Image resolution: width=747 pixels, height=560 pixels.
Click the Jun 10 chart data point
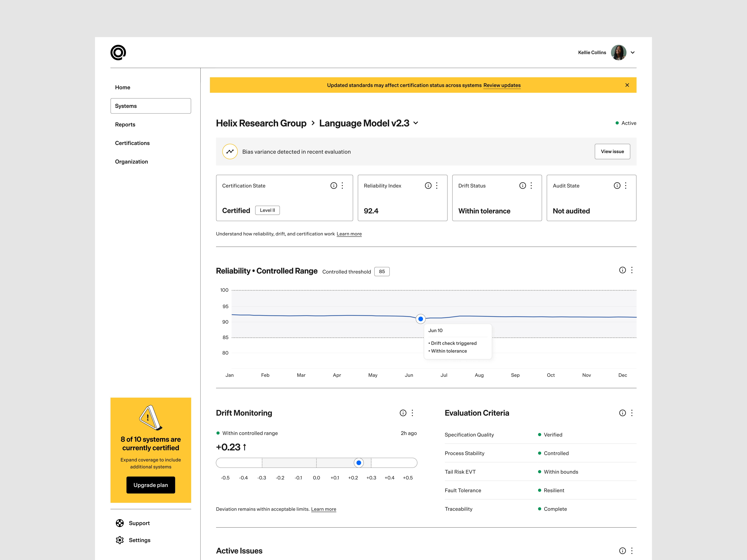[x=420, y=319]
